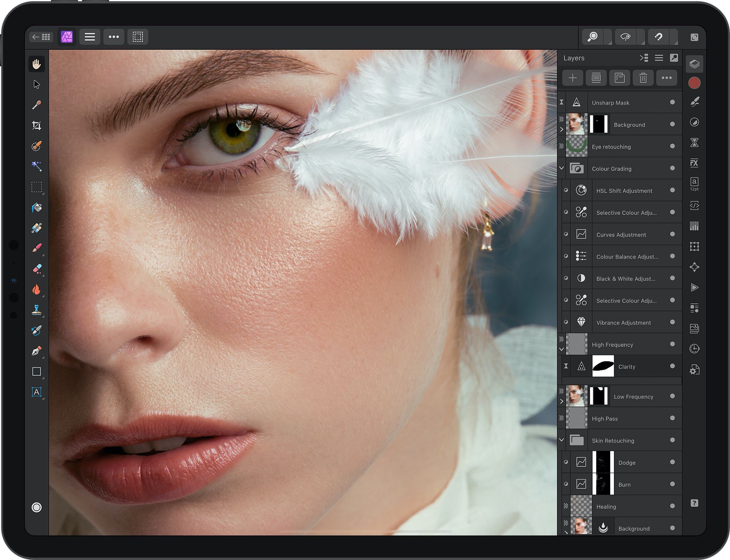Open the History clock studio icon
This screenshot has width=730, height=560.
pyautogui.click(x=694, y=349)
